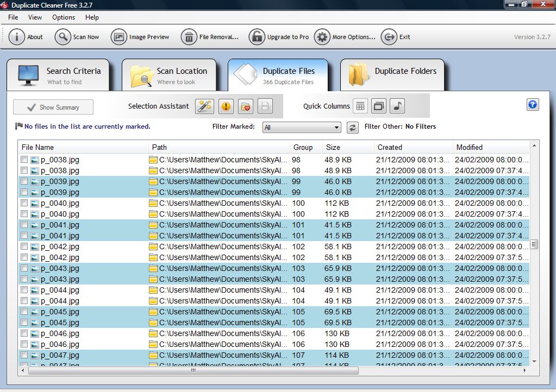Enable image Quick Columns

click(x=379, y=106)
